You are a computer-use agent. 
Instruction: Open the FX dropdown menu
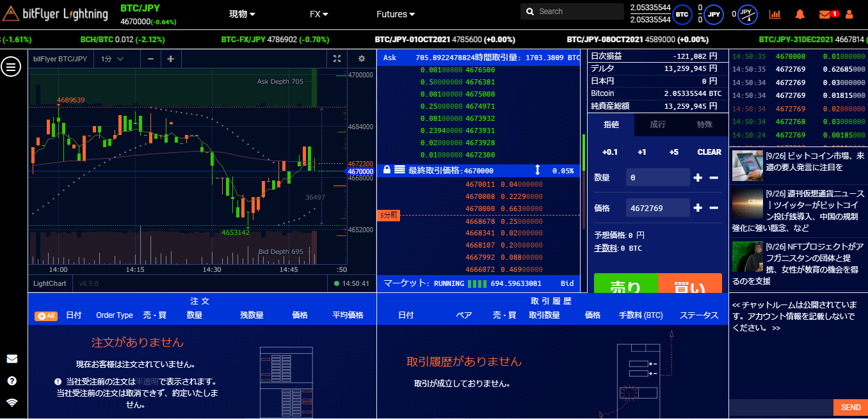tap(319, 14)
